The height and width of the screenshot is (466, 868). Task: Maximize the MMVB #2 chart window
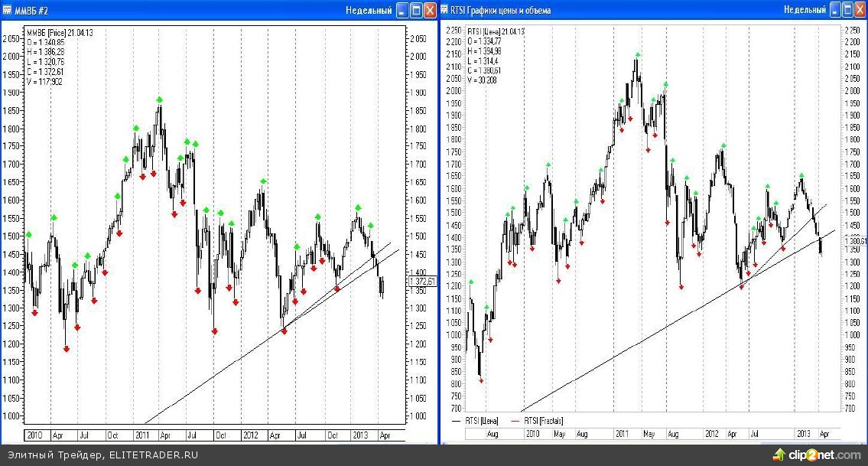click(417, 11)
